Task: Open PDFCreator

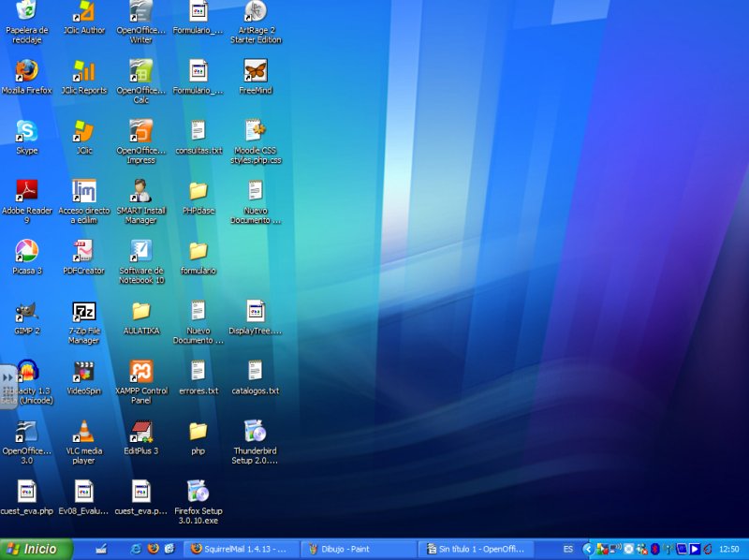Action: 84,251
